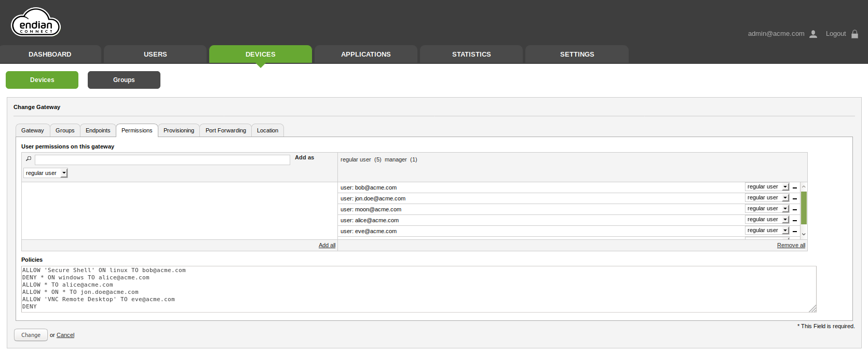Viewport: 868px width, 351px height.
Task: Click the Remove all link
Action: (791, 245)
